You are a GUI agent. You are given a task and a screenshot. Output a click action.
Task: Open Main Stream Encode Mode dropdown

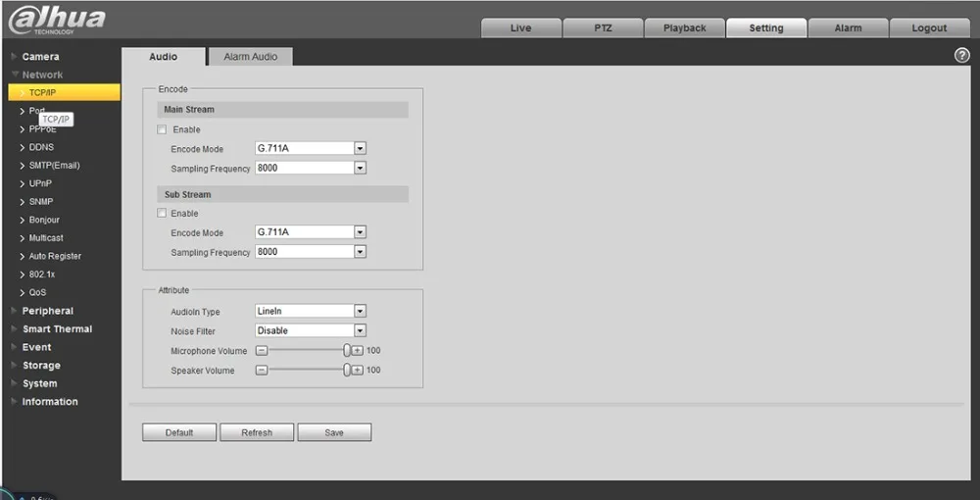tap(311, 149)
